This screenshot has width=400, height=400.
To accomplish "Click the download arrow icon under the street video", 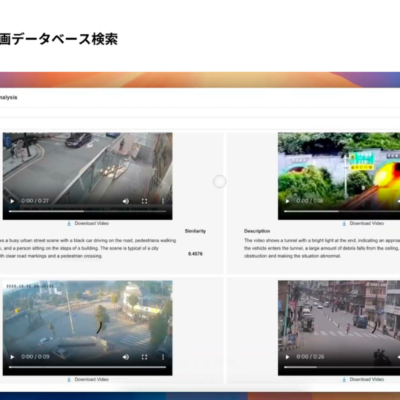I will 69,223.
